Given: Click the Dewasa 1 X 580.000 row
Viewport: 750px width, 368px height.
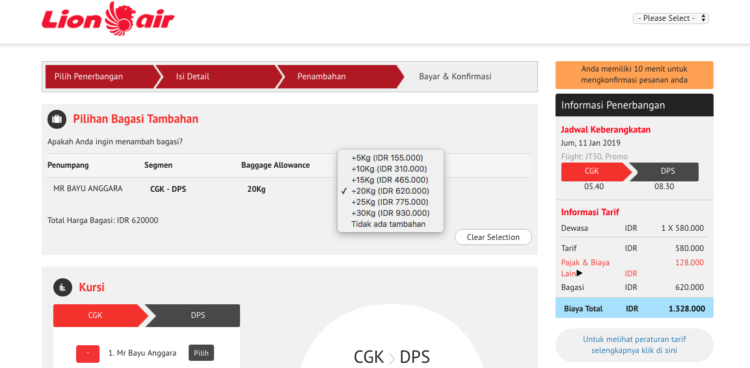Looking at the screenshot, I should click(x=632, y=228).
